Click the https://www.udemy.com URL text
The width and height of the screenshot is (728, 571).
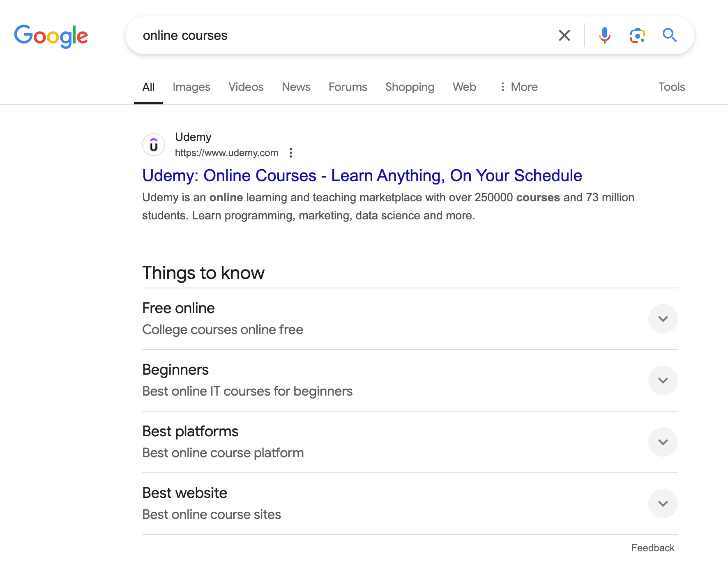[x=226, y=153]
